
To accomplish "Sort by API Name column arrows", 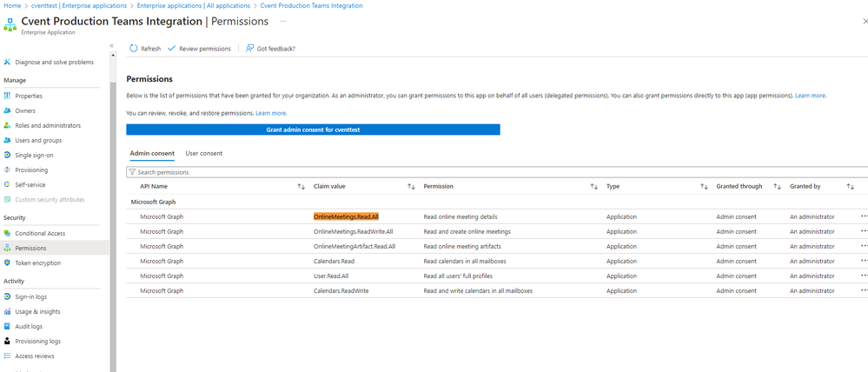I will click(x=301, y=187).
